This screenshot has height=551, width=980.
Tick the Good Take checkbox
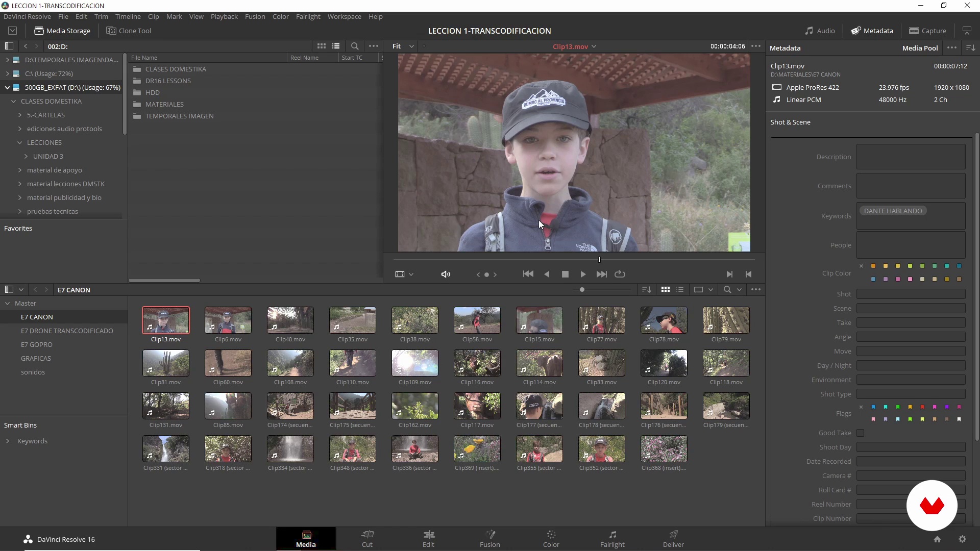click(861, 433)
